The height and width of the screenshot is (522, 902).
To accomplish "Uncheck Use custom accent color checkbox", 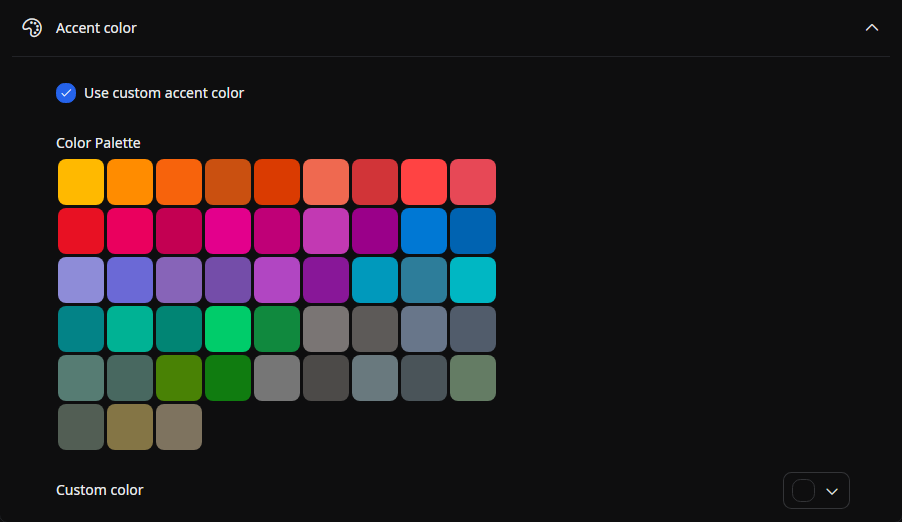I will point(66,93).
